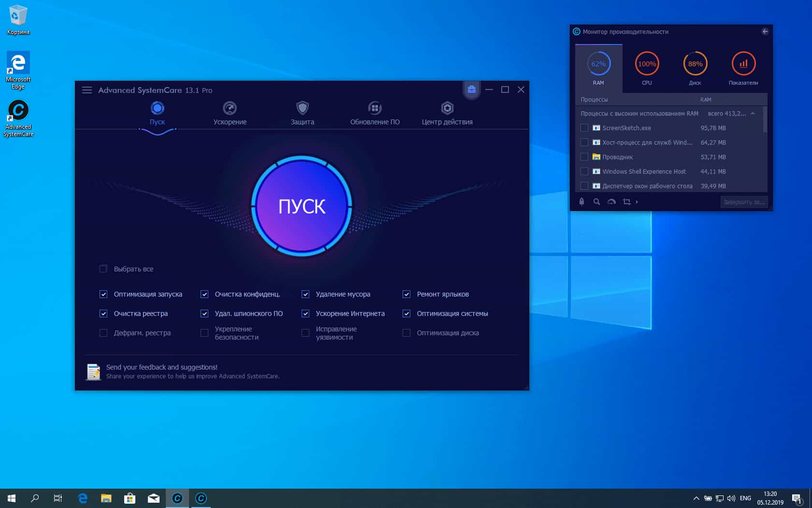This screenshot has height=508, width=812.
Task: Expand more tools arrow in Performance Monitor footer
Action: tap(637, 202)
